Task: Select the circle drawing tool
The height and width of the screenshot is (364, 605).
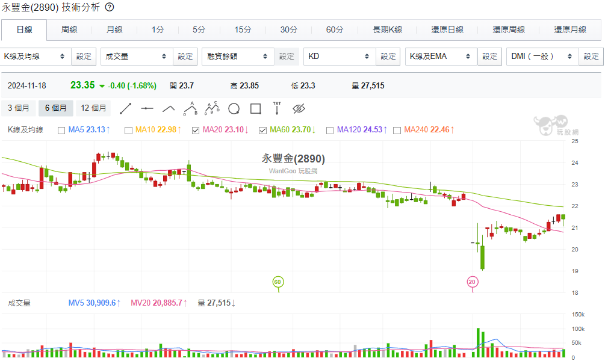Action: click(234, 108)
